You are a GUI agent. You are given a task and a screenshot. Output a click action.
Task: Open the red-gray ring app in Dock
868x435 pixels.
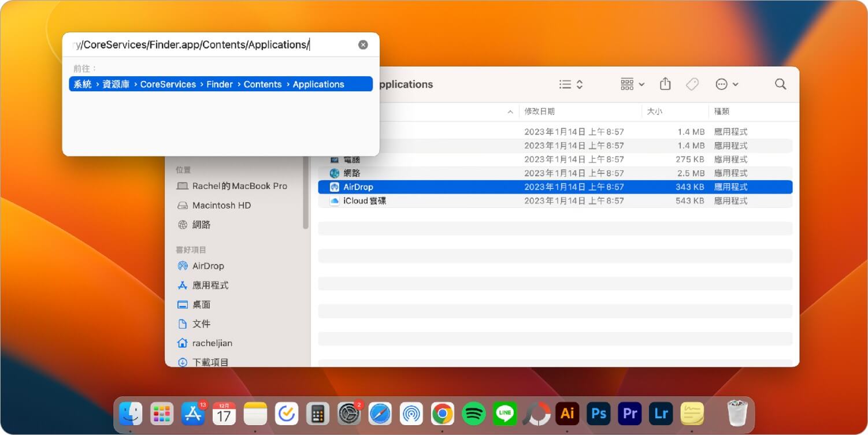tap(536, 414)
